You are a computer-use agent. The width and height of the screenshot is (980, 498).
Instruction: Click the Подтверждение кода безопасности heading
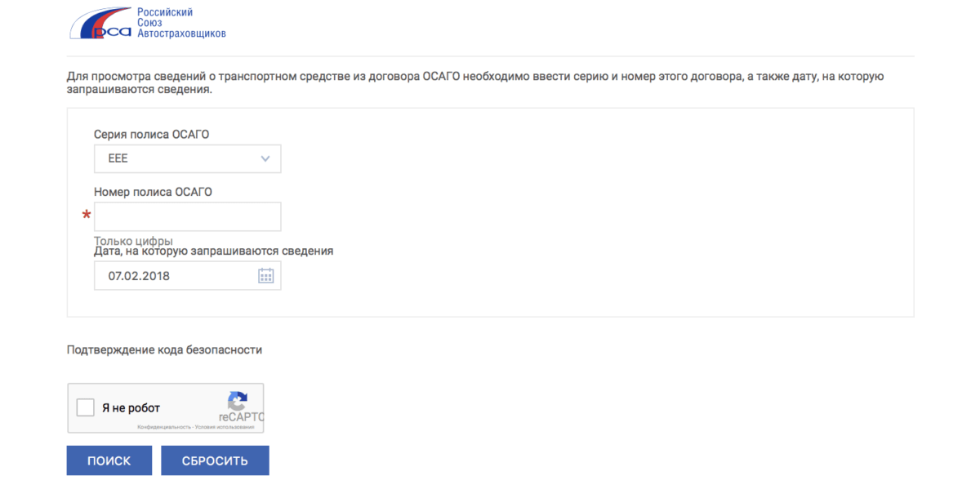coord(165,349)
